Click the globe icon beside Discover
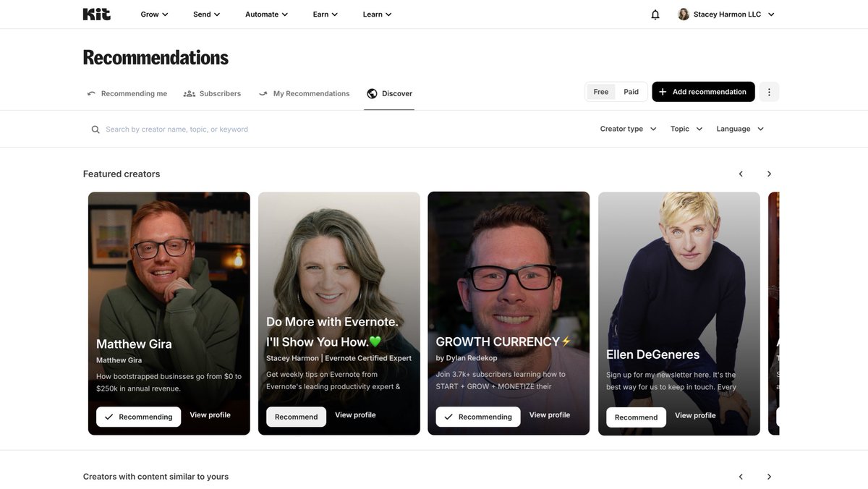 [373, 93]
